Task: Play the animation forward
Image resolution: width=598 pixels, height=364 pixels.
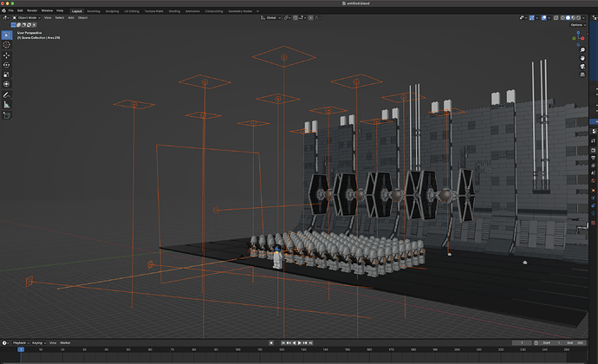Action: (299, 343)
